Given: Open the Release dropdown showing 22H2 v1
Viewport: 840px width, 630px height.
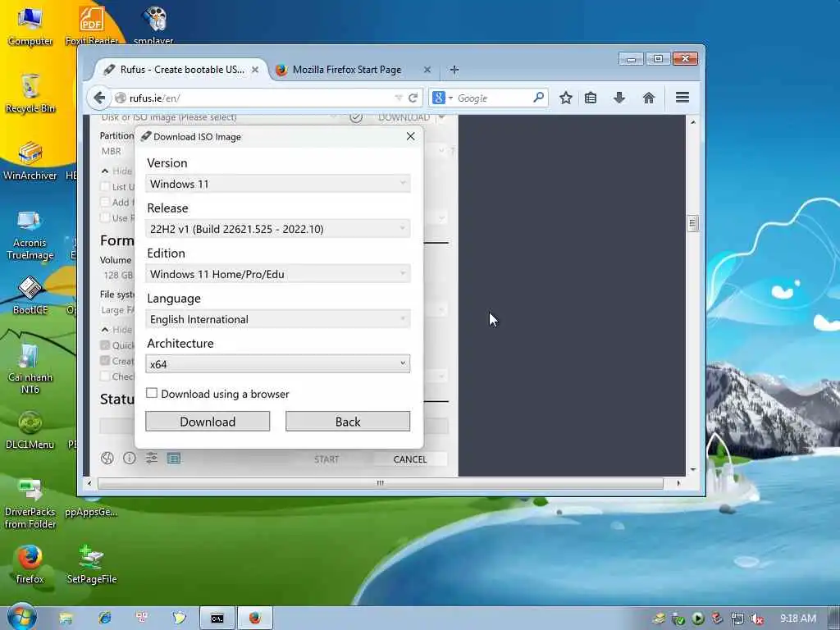Looking at the screenshot, I should tap(277, 229).
